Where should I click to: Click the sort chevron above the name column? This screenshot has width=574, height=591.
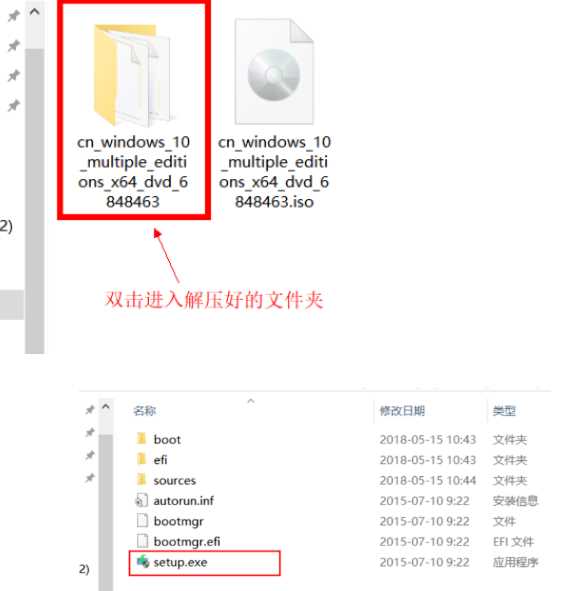251,401
